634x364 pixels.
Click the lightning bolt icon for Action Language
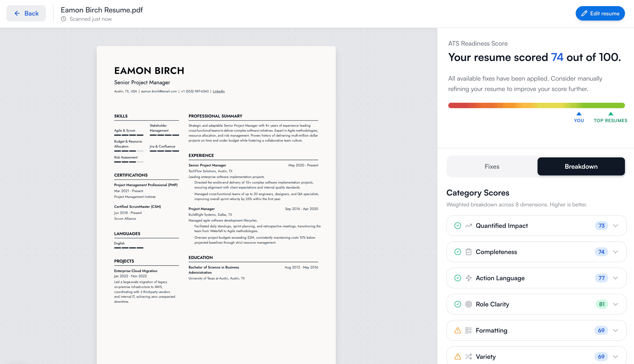pos(468,278)
